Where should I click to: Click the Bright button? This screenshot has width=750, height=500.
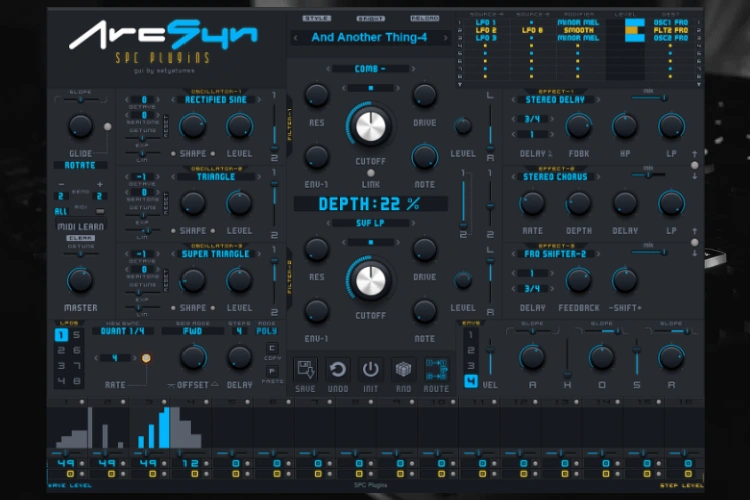pos(371,18)
